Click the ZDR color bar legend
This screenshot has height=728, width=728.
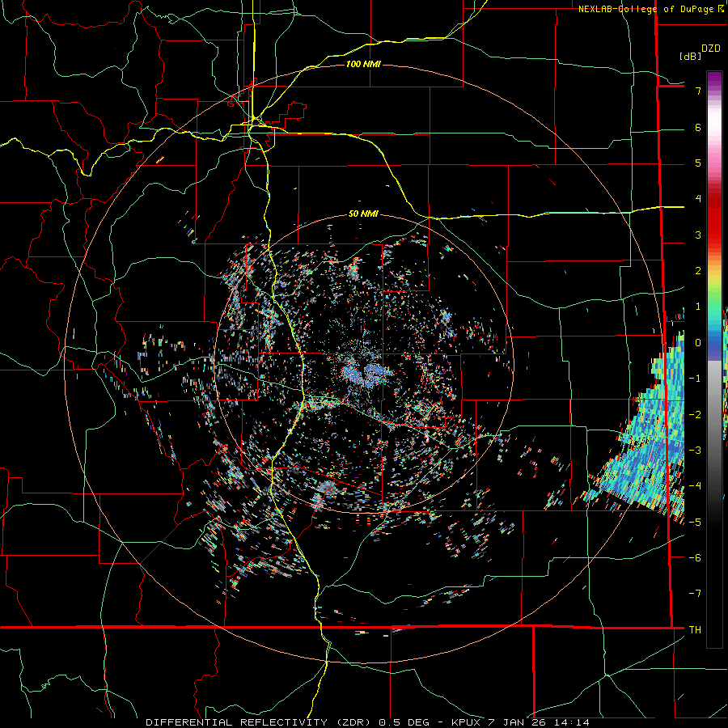[x=714, y=359]
